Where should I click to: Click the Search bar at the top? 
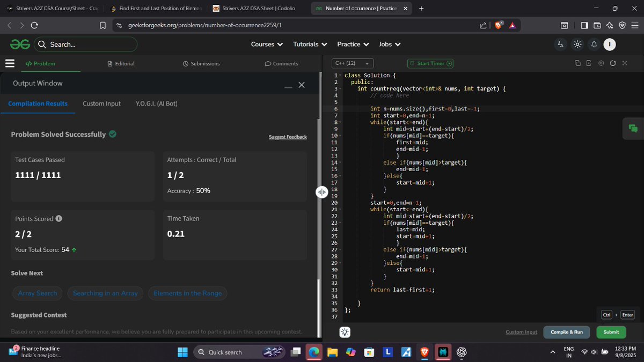point(86,44)
